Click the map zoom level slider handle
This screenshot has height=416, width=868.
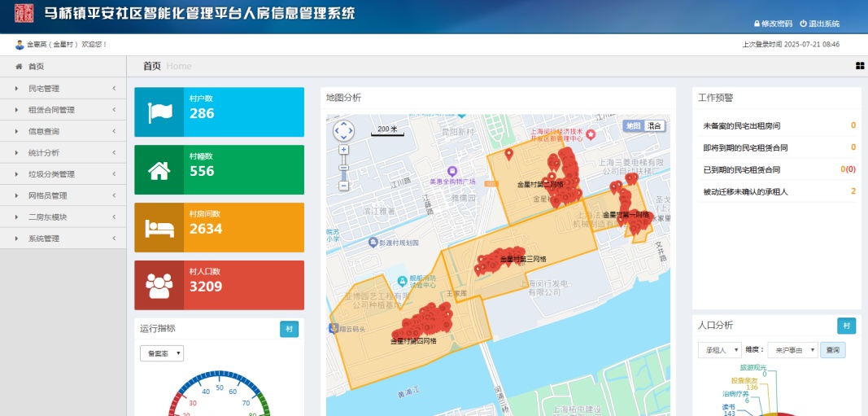pos(344,168)
